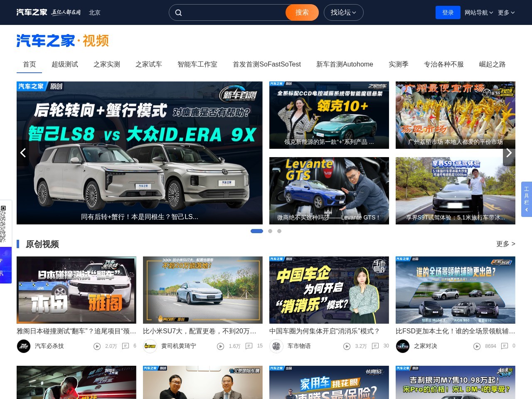This screenshot has width=532, height=399.
Task: Switch to the 专治各种不服 tab
Action: (444, 64)
